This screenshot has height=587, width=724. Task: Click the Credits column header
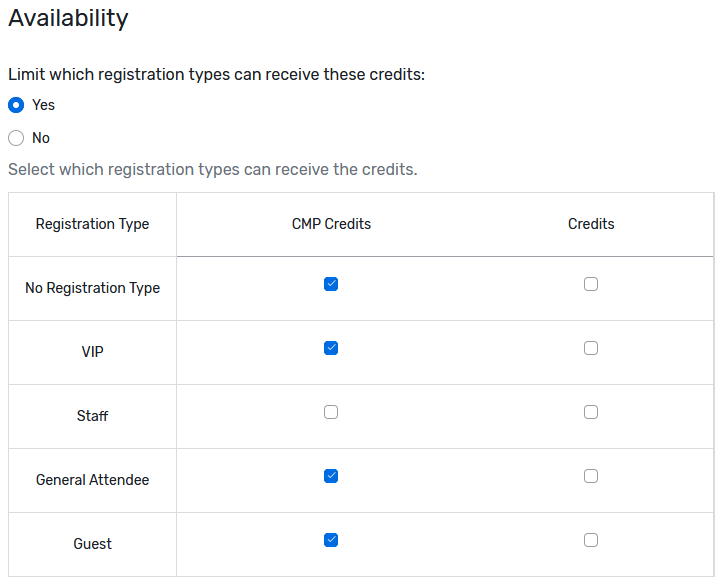pyautogui.click(x=591, y=224)
